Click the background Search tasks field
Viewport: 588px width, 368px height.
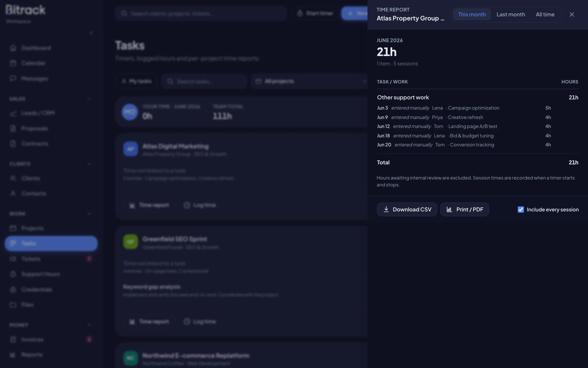[204, 81]
